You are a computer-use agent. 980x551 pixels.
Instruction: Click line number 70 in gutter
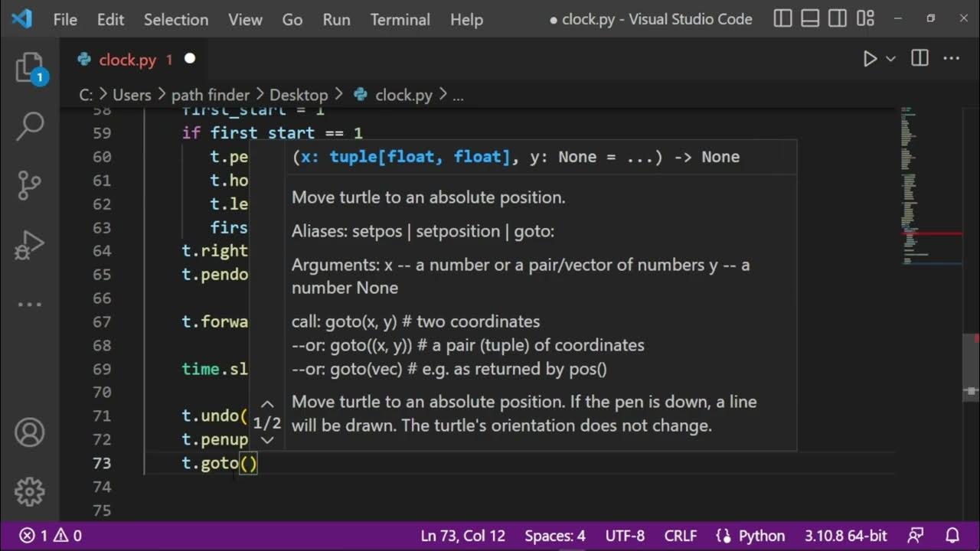click(102, 393)
